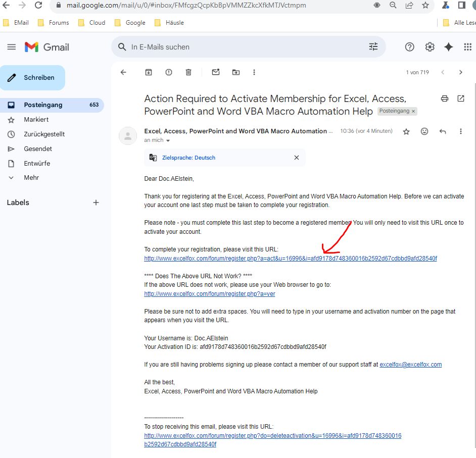This screenshot has height=458, width=476.
Task: Click the zoom magnifier icon in address bar
Action: click(x=393, y=5)
